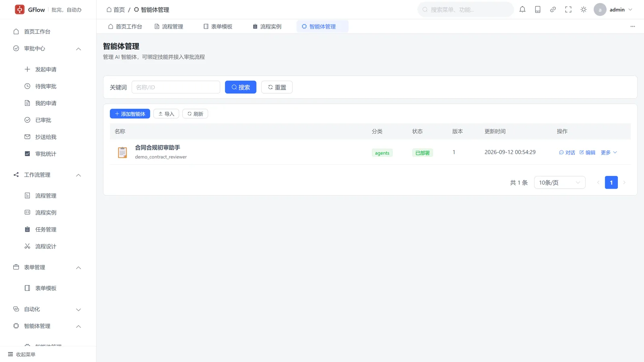Viewport: 644px width, 362px height.
Task: Open the 更多 actions dropdown
Action: (609, 152)
